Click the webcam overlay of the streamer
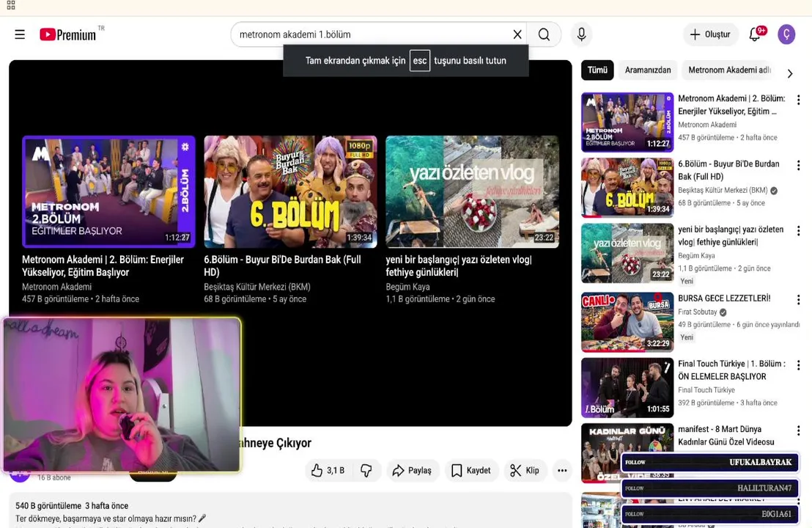Viewport: 812px width, 528px height. point(122,395)
